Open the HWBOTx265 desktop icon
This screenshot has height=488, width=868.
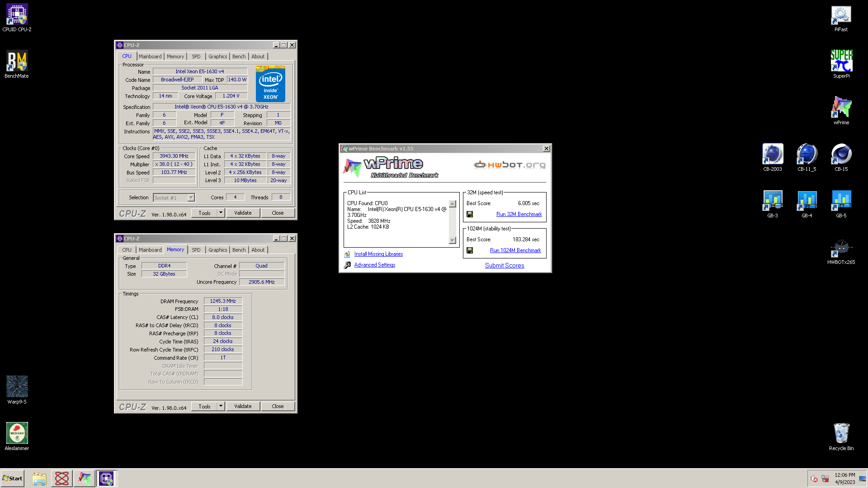841,251
